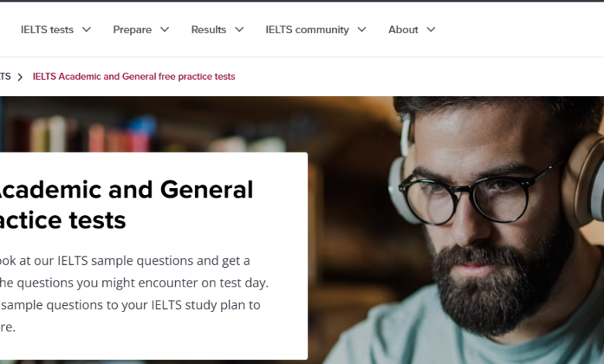The height and width of the screenshot is (364, 604).
Task: Click the Results navigation label
Action: tap(208, 29)
